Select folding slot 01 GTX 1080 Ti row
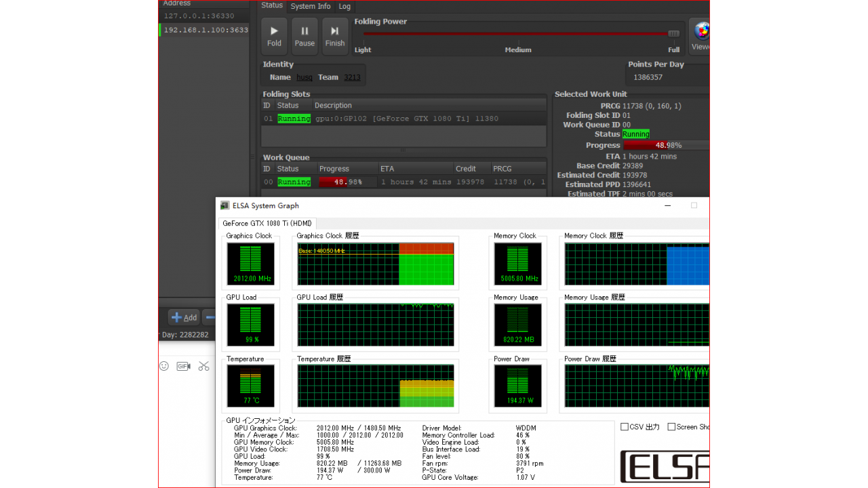The height and width of the screenshot is (488, 868). (x=403, y=119)
